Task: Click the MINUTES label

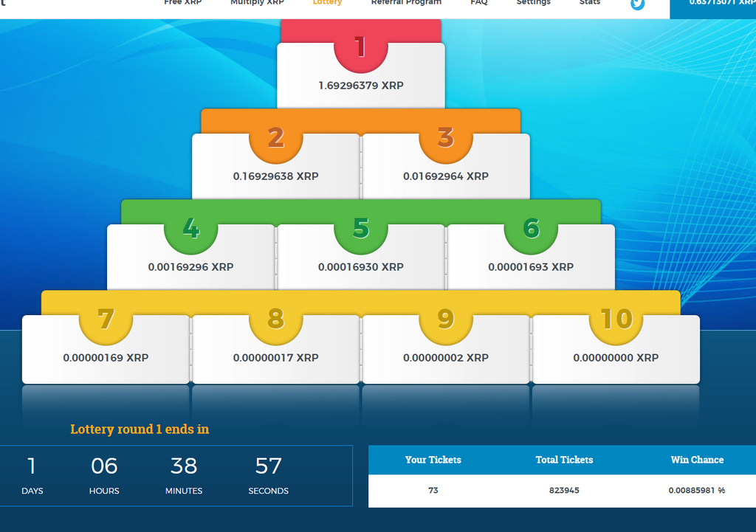Action: point(184,491)
